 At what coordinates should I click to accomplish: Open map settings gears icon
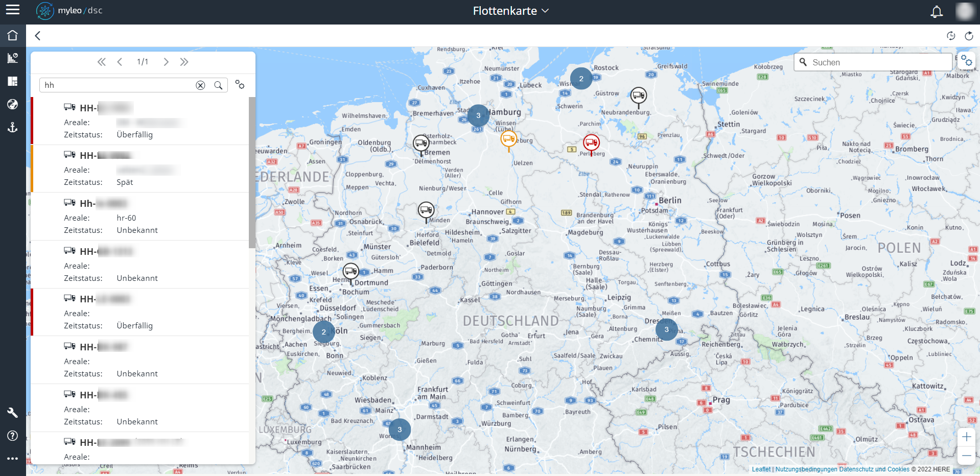coord(966,61)
